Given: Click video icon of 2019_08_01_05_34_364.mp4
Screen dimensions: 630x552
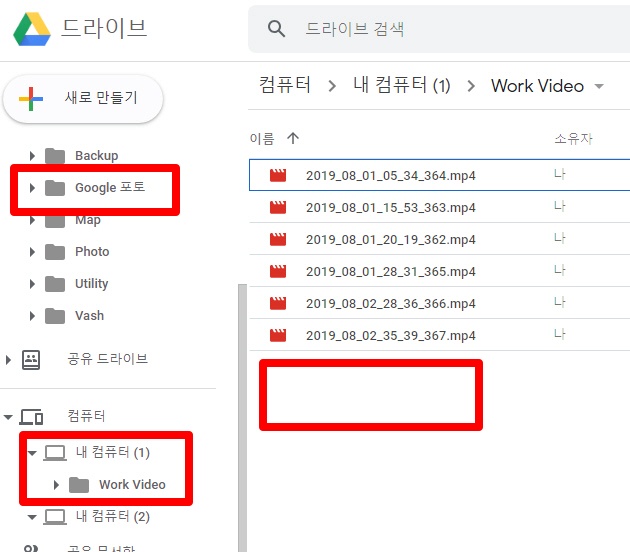Looking at the screenshot, I should click(278, 175).
